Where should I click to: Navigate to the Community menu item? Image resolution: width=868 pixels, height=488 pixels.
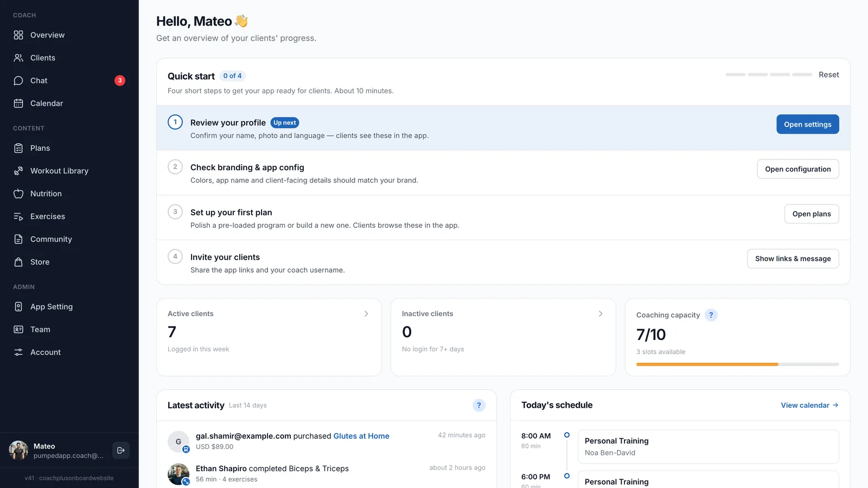click(x=69, y=239)
